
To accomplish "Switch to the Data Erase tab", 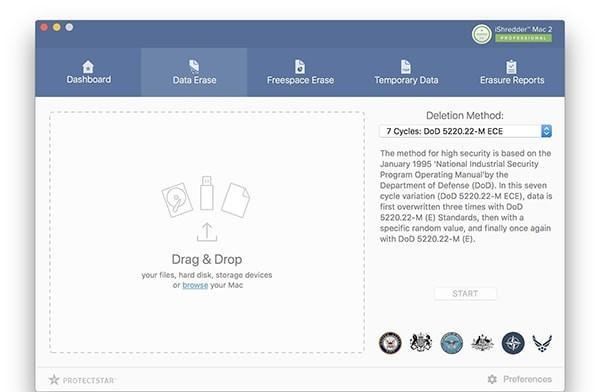I will point(194,72).
